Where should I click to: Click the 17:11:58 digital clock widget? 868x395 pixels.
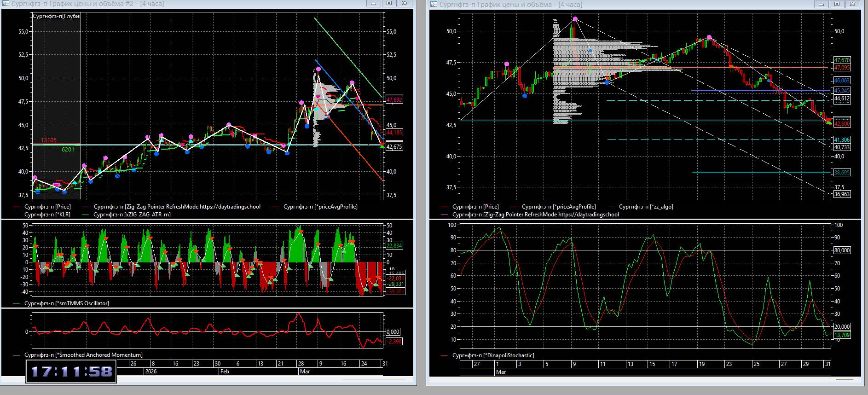tap(71, 372)
